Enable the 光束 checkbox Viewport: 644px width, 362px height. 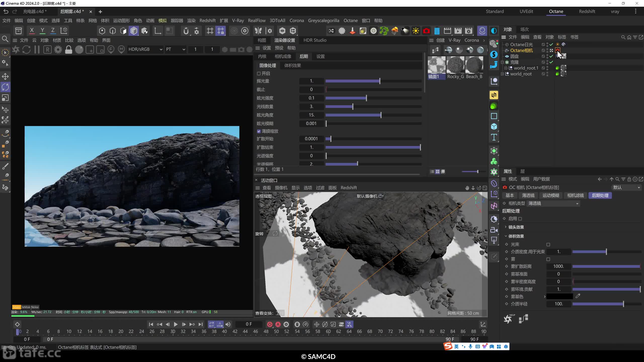point(548,244)
